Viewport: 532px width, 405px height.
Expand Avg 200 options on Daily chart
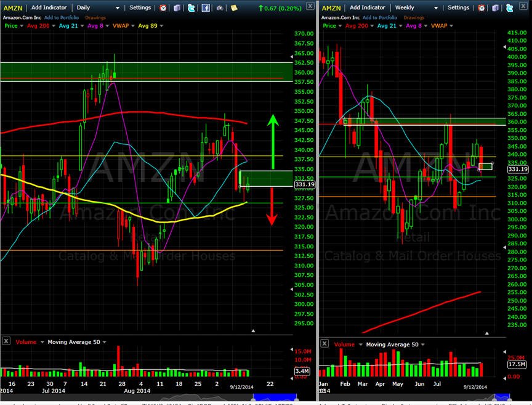pyautogui.click(x=54, y=26)
